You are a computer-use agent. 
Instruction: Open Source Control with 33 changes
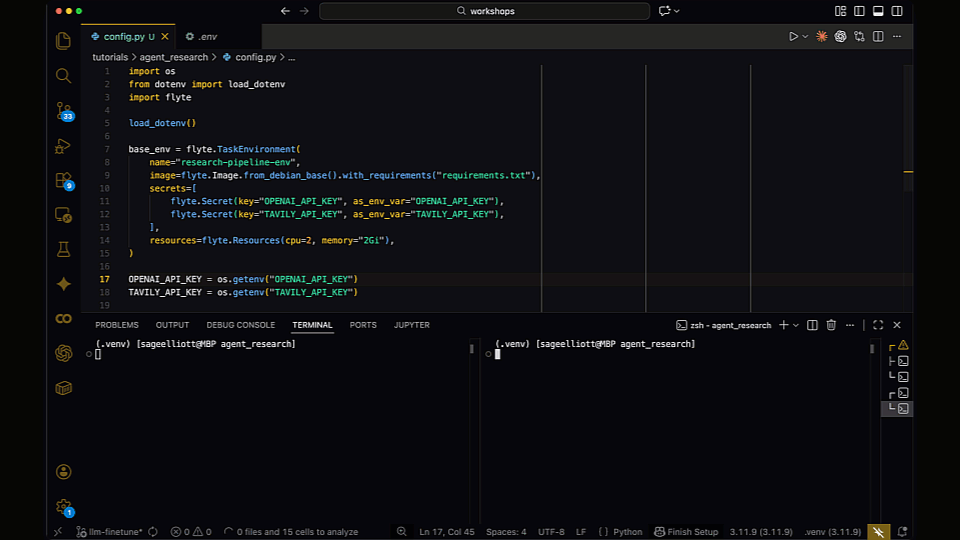pos(64,111)
